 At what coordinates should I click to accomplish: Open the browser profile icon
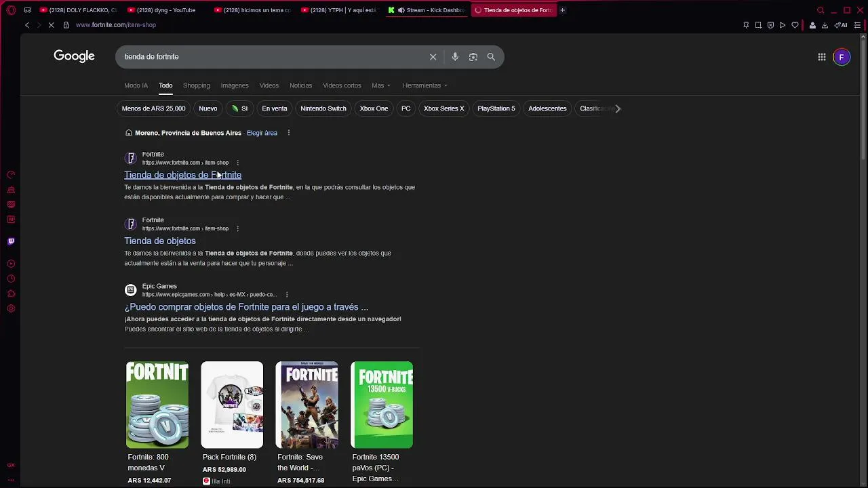812,25
